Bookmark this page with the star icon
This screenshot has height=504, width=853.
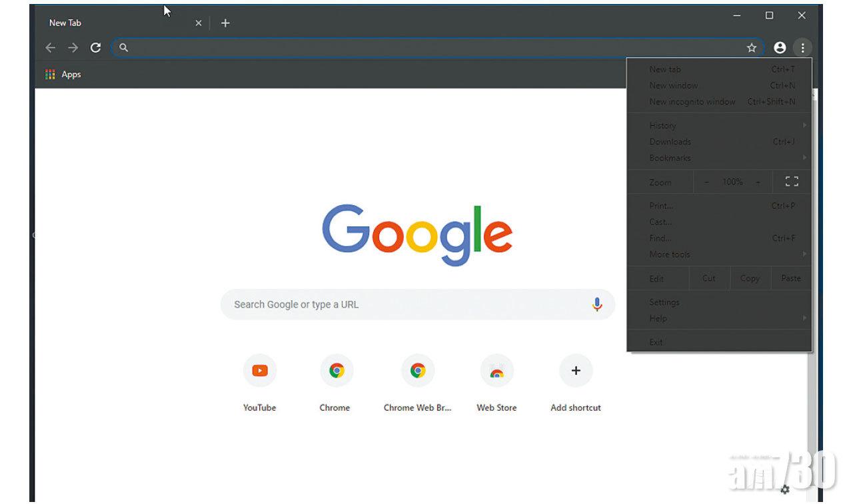752,47
